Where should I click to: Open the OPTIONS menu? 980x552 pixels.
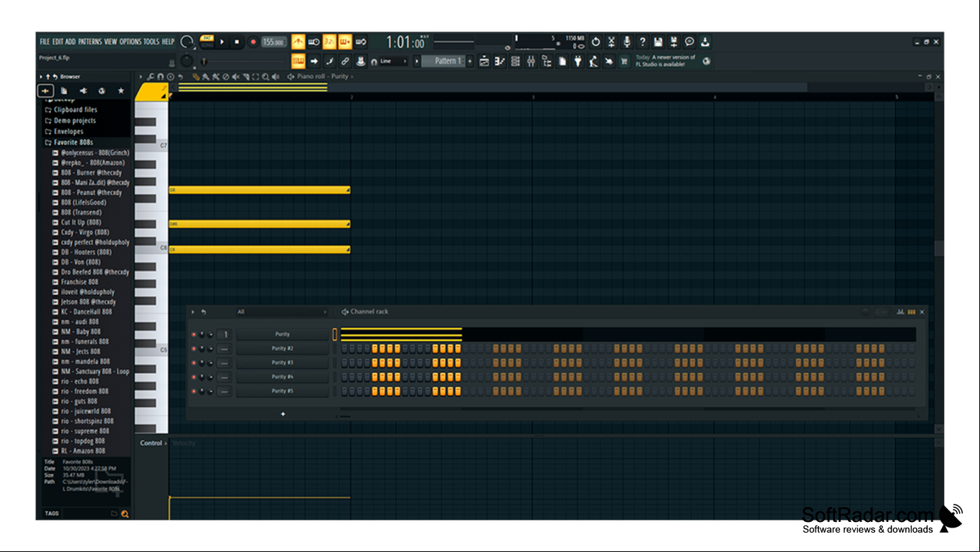pos(131,42)
